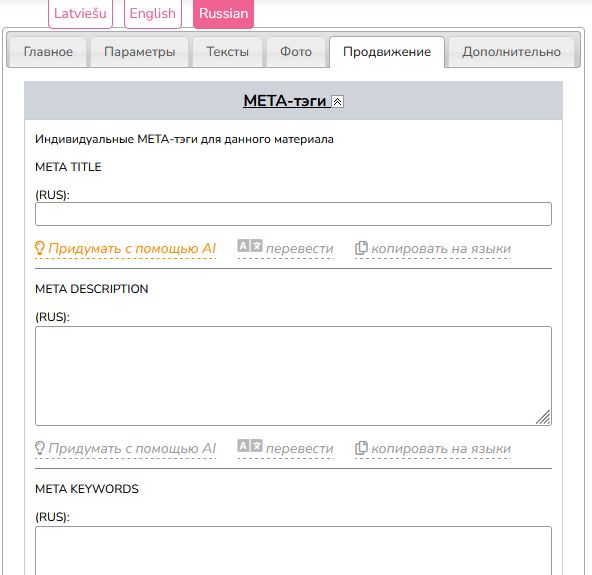
Task: Click the copy icon under META TITLE
Action: click(361, 248)
